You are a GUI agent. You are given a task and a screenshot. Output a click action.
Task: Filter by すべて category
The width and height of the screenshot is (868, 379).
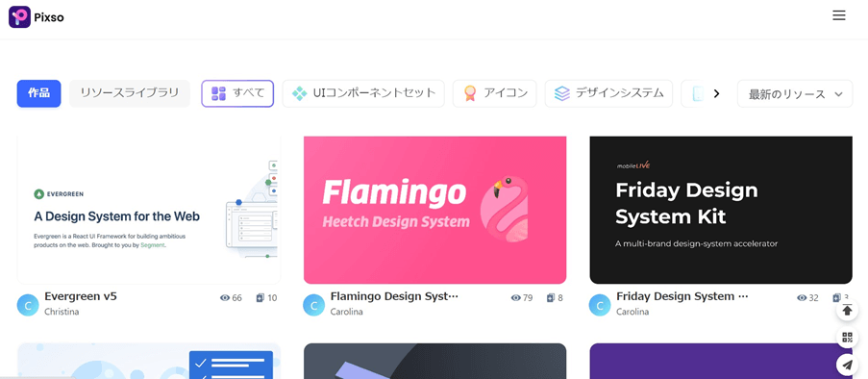(237, 93)
